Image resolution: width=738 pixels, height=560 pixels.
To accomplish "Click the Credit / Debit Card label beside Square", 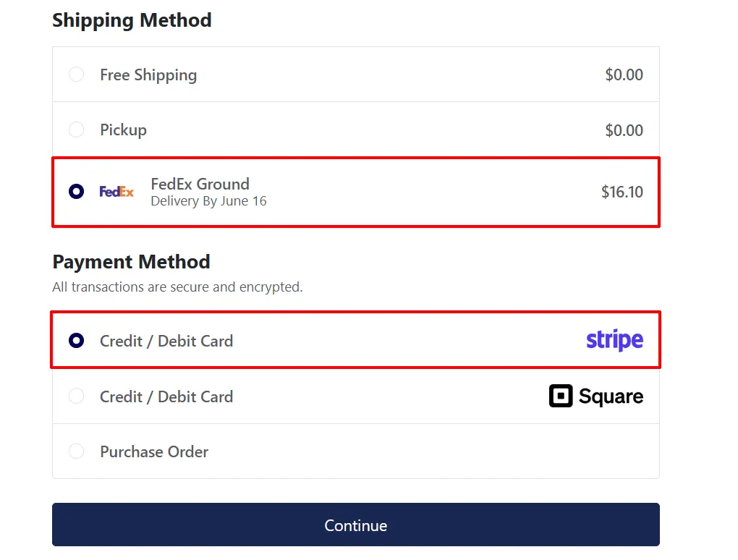I will [166, 396].
